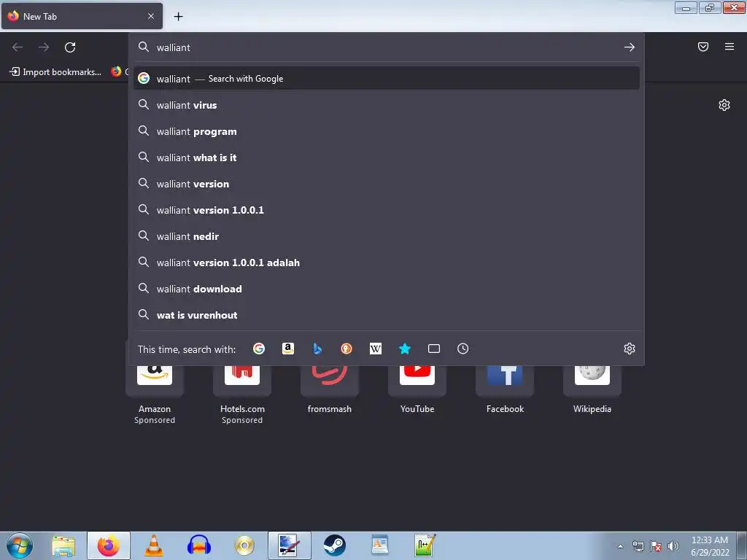
Task: Open the Action Center flag icon
Action: [656, 546]
